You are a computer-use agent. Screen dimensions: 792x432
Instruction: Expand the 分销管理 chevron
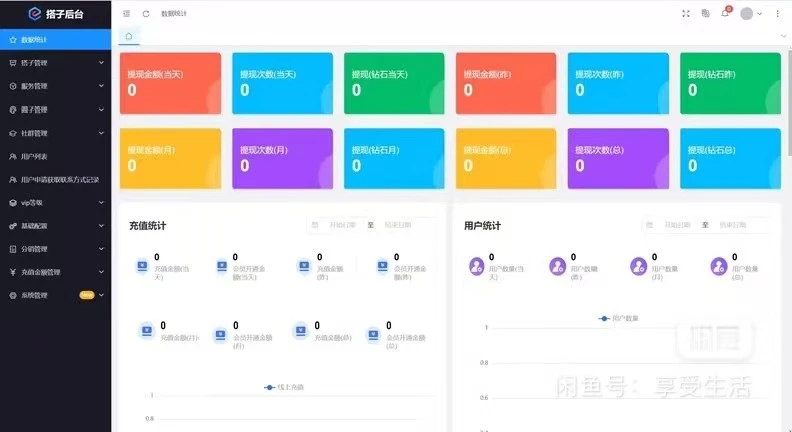[101, 249]
